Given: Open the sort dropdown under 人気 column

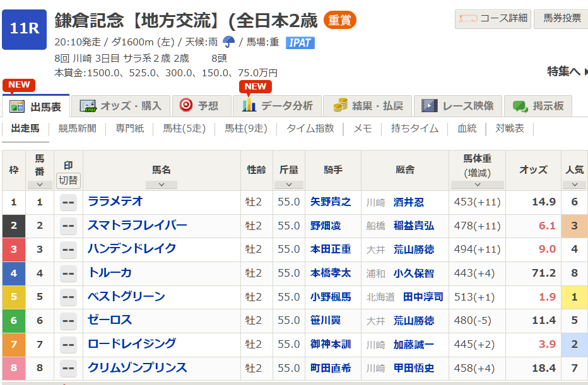Looking at the screenshot, I should pos(574,185).
